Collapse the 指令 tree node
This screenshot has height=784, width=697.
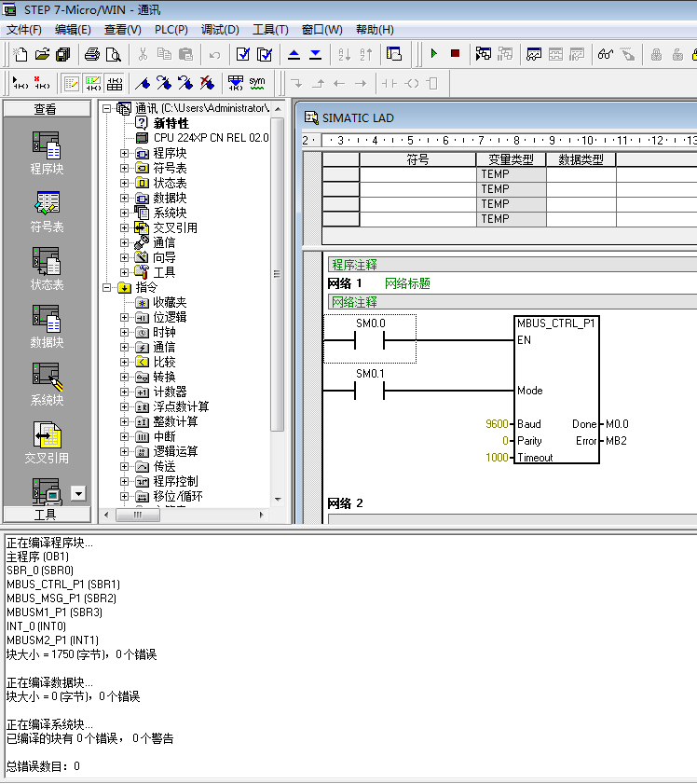click(x=108, y=287)
